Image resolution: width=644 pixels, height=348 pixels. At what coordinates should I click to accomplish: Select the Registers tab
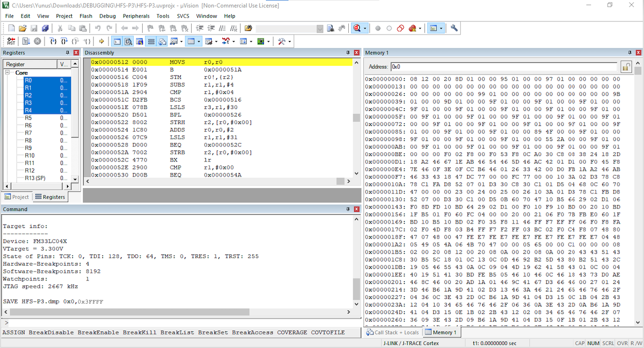pos(50,197)
